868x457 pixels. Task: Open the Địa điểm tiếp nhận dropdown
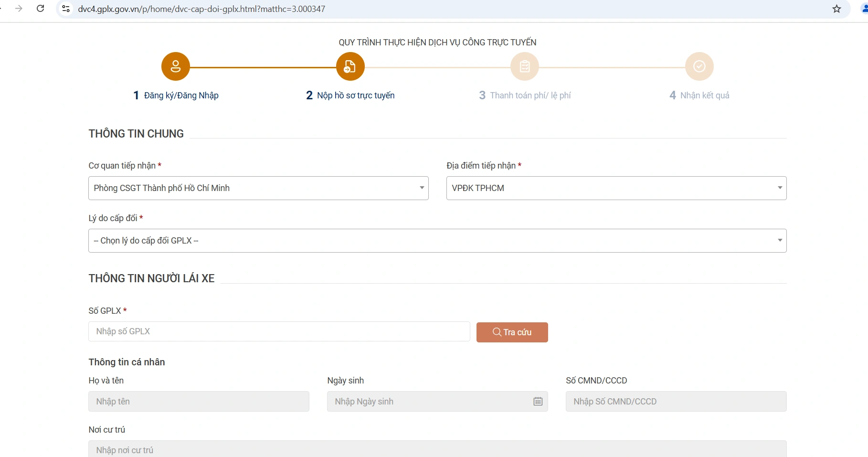[616, 188]
